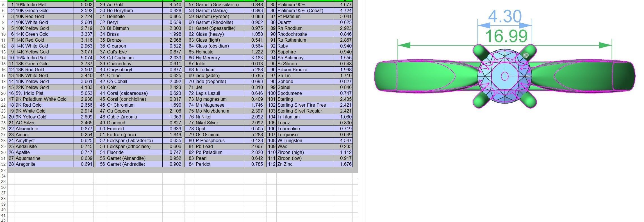Select the 5.041 value for Pt Platinum
Image resolution: width=644 pixels, height=222 pixels.
pyautogui.click(x=343, y=16)
